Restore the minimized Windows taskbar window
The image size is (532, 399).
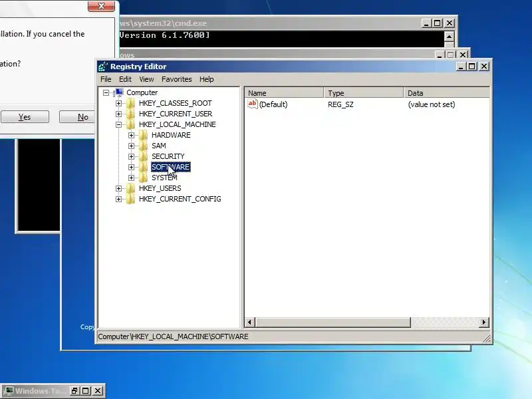[74, 391]
